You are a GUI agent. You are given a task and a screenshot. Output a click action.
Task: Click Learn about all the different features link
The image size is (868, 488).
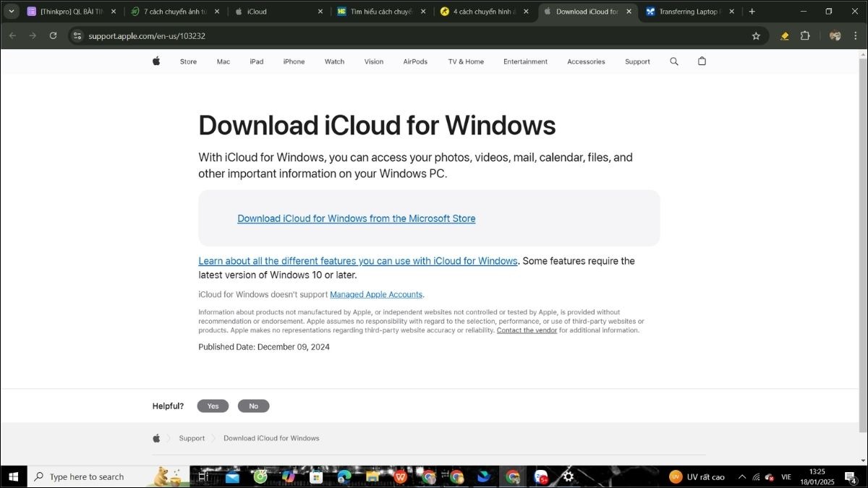tap(358, 261)
